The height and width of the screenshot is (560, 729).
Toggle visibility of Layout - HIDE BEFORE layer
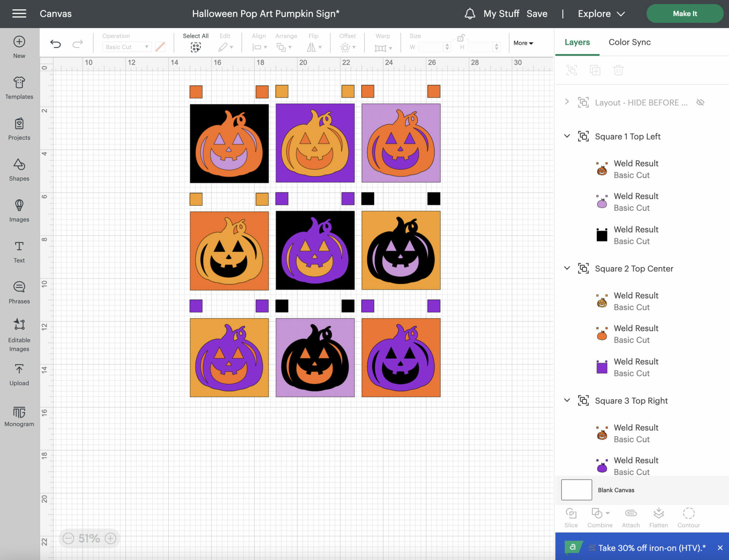tap(700, 102)
